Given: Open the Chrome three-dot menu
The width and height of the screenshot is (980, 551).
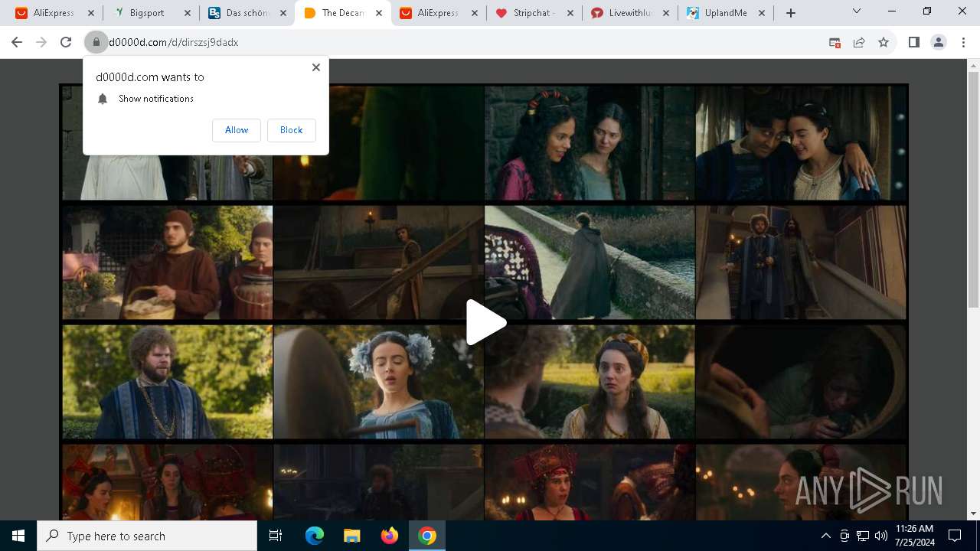Looking at the screenshot, I should click(x=963, y=42).
